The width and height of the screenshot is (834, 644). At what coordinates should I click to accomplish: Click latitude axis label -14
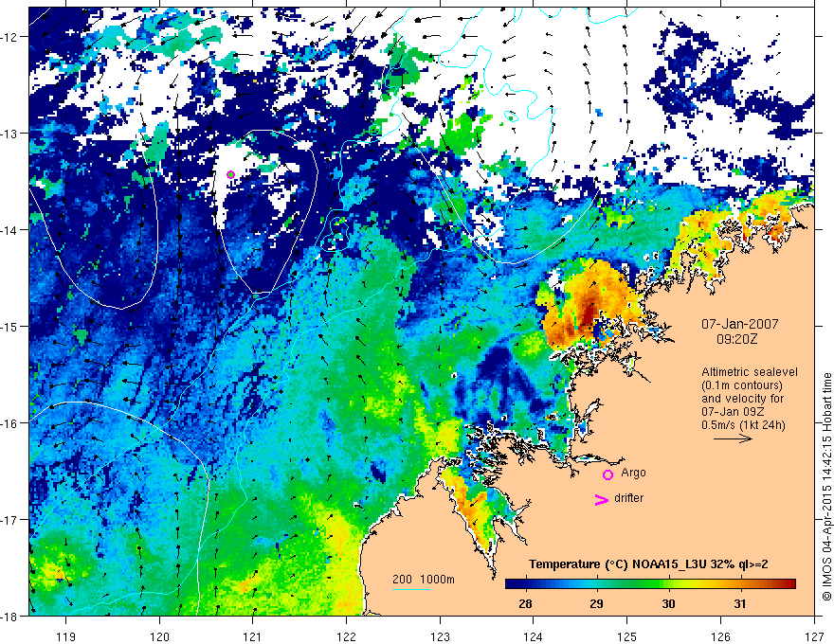10,230
